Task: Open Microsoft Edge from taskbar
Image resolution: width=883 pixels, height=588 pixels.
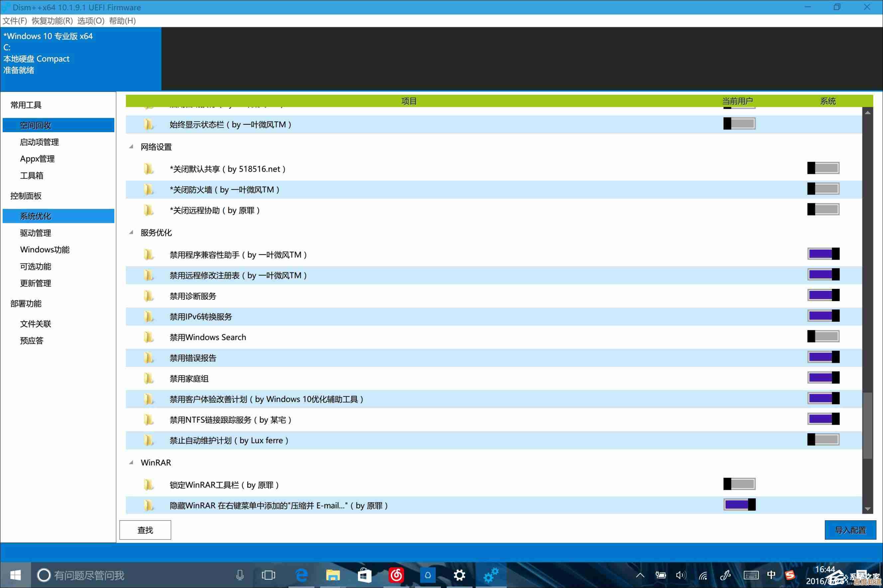Action: (x=301, y=575)
